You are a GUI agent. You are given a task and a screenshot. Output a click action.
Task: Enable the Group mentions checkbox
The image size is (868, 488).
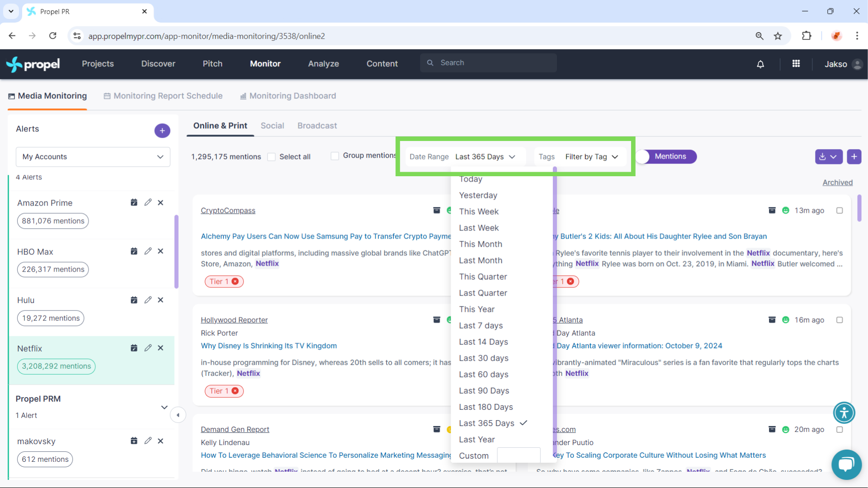pyautogui.click(x=335, y=156)
